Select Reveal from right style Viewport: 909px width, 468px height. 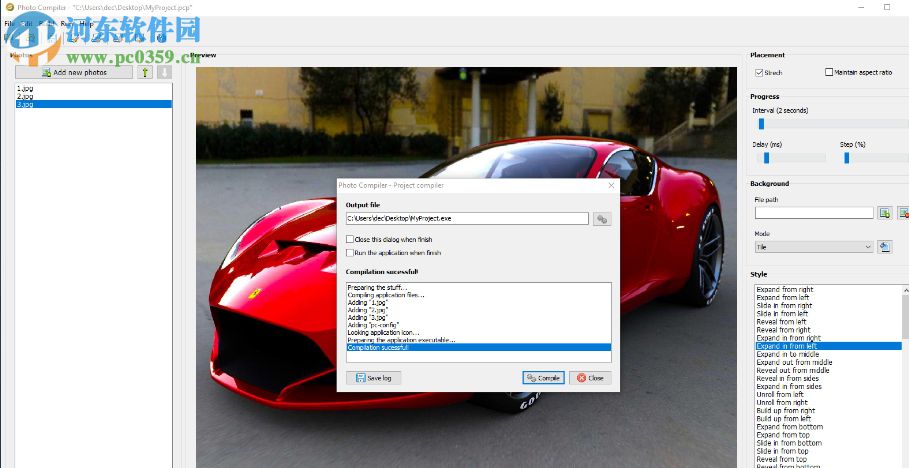click(x=784, y=330)
